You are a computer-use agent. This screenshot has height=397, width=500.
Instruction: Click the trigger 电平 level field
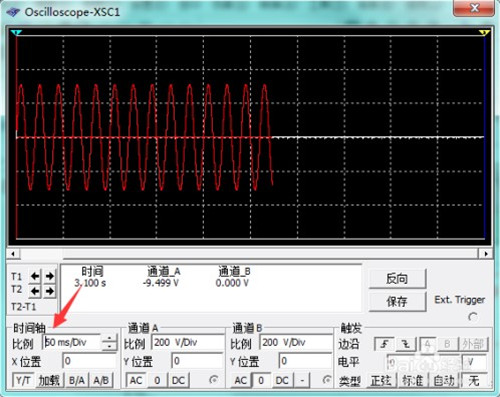[x=423, y=362]
